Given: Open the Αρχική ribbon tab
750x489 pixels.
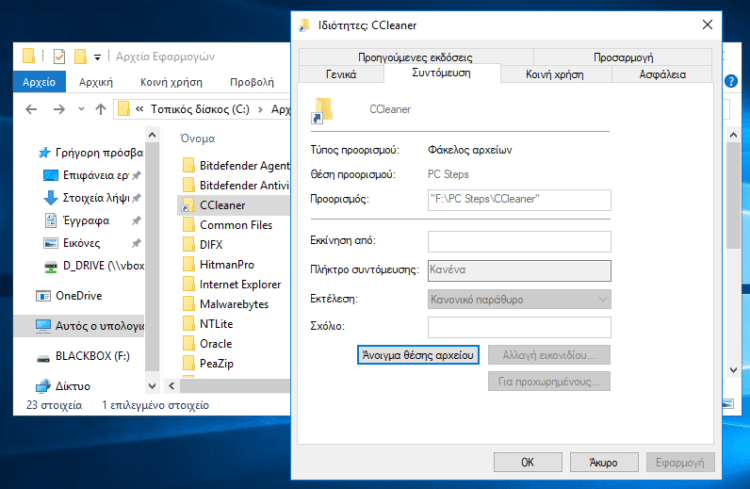Looking at the screenshot, I should pos(96,82).
